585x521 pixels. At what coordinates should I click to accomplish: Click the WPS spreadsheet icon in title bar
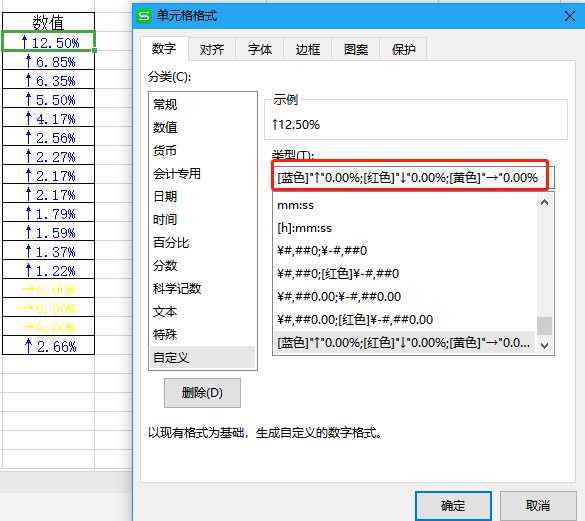[x=144, y=16]
